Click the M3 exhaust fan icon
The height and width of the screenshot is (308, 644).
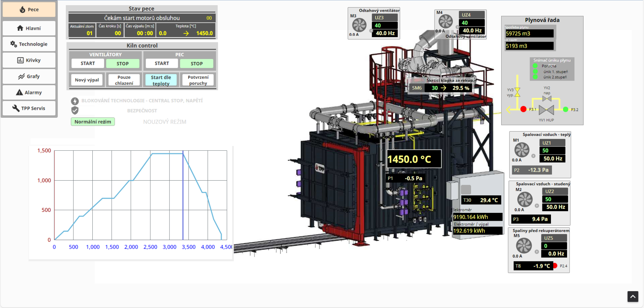point(359,25)
